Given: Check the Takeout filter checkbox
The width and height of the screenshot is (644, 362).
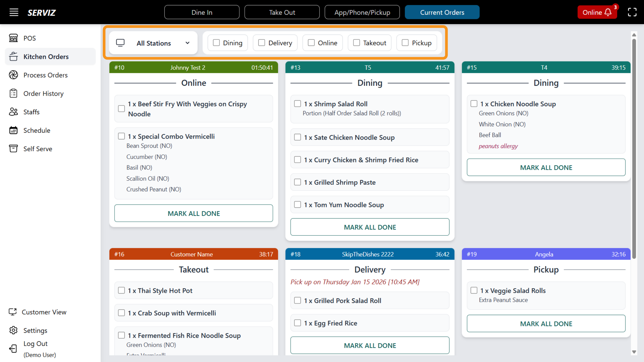Looking at the screenshot, I should coord(356,43).
